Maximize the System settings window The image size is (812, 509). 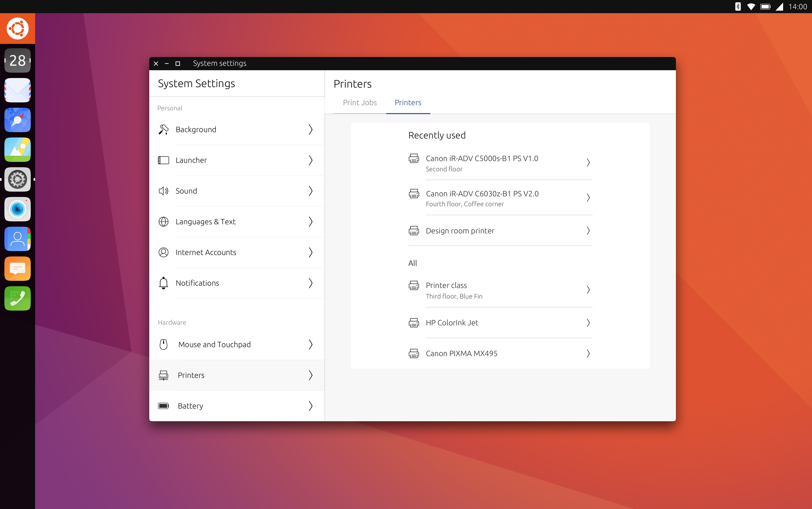[x=177, y=63]
